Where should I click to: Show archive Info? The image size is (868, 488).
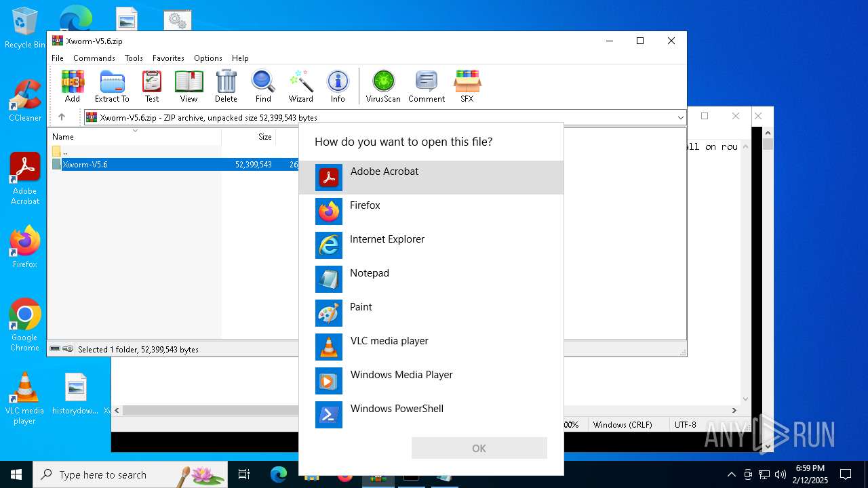[338, 86]
